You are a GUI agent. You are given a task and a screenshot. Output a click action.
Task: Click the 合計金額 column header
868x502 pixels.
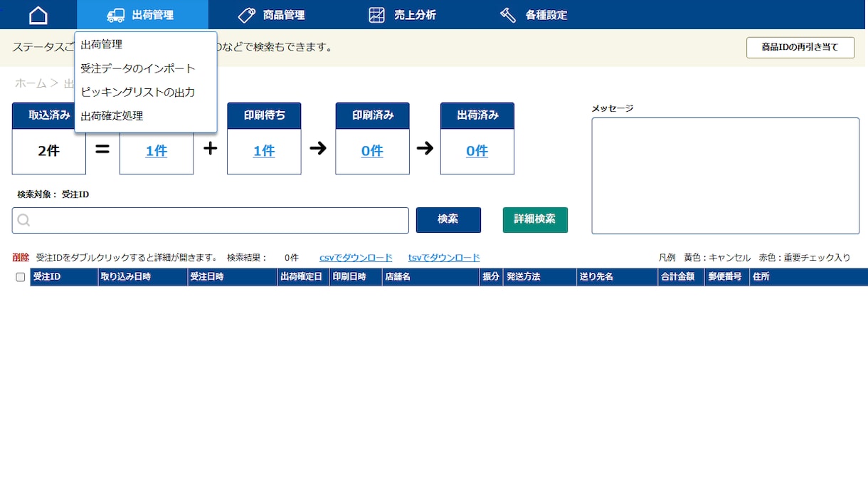(681, 277)
